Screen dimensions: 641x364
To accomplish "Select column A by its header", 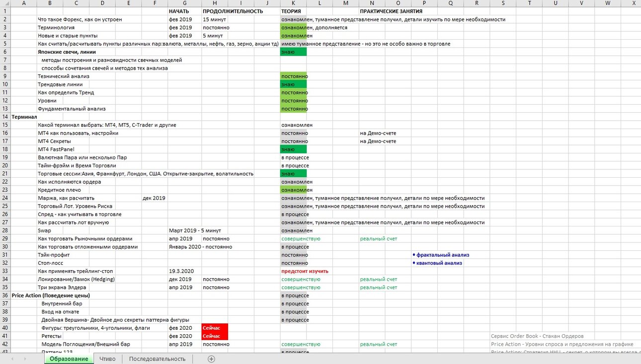I will pyautogui.click(x=24, y=3).
